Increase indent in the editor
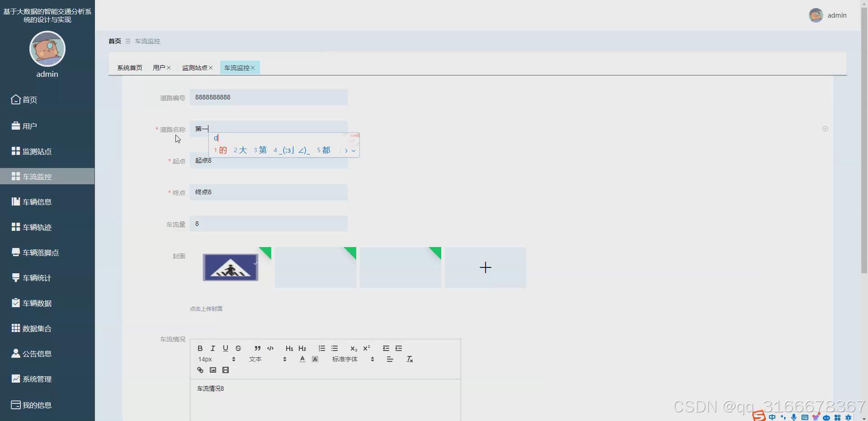 click(399, 348)
